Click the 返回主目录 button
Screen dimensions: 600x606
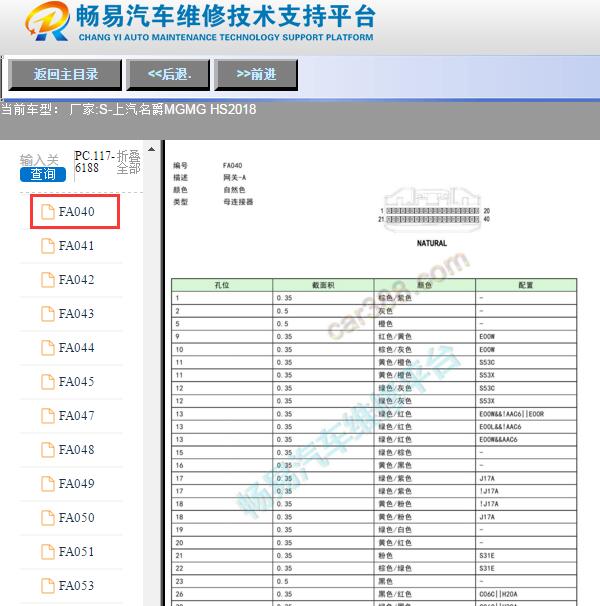coord(65,75)
